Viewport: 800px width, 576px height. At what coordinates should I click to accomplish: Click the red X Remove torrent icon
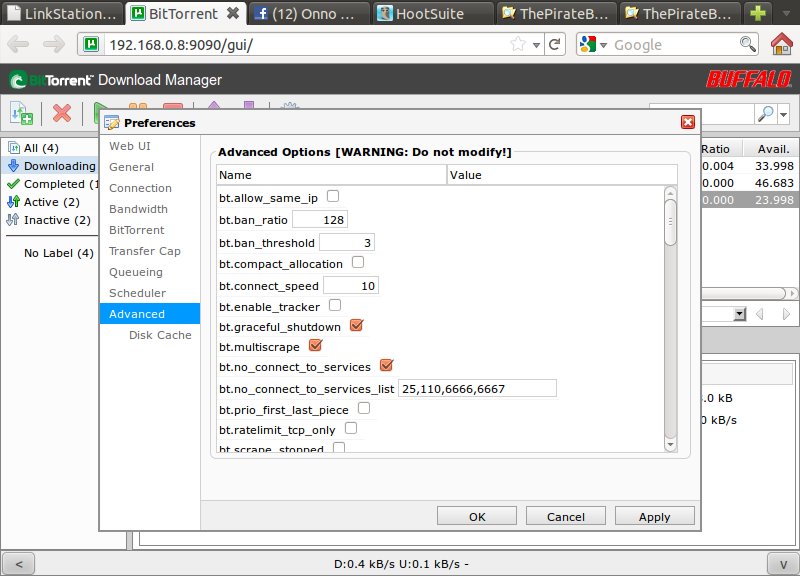[x=62, y=113]
